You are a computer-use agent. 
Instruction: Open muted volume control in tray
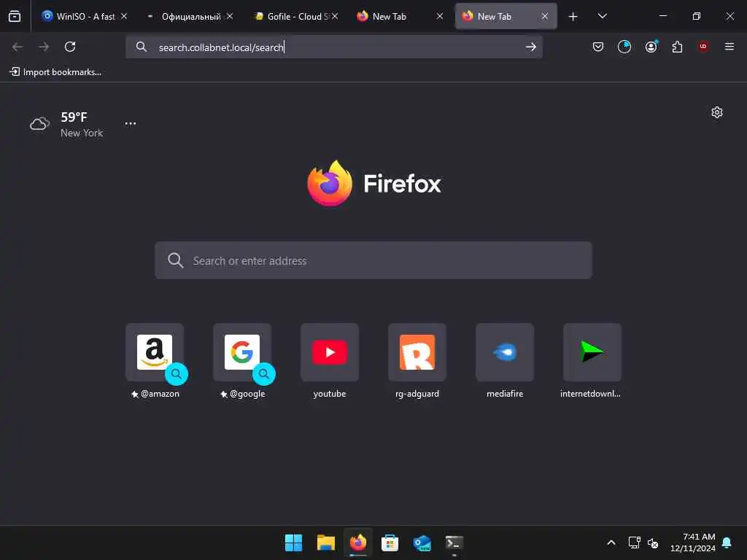653,542
